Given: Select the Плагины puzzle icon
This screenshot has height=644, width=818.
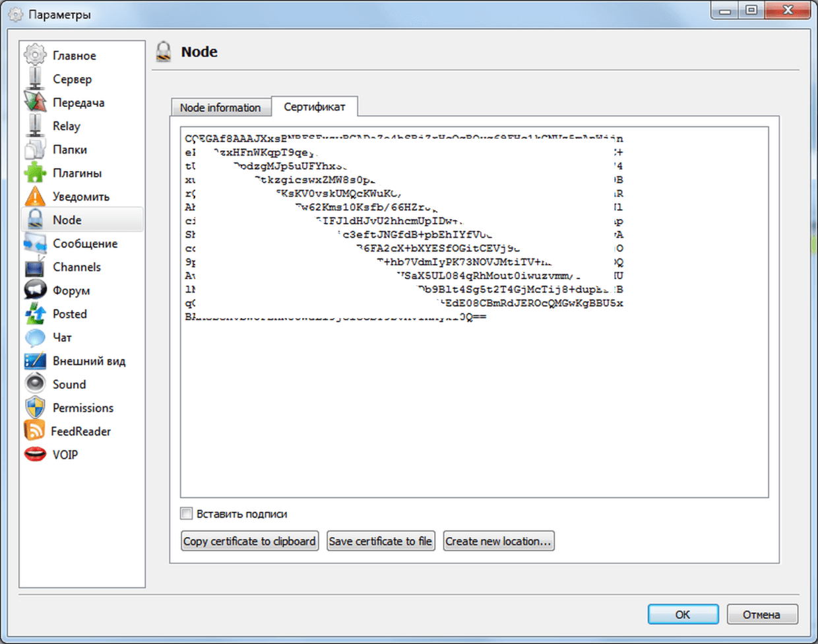Looking at the screenshot, I should click(36, 173).
